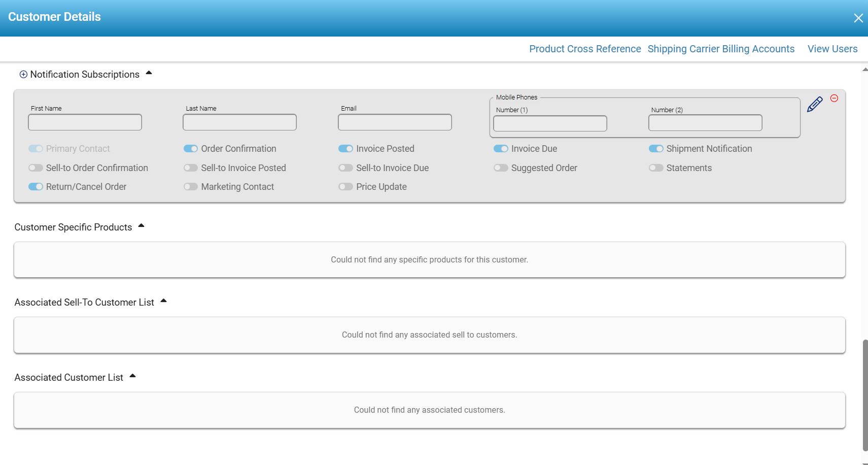This screenshot has height=465, width=868.
Task: Open Product Cross Reference
Action: (585, 49)
